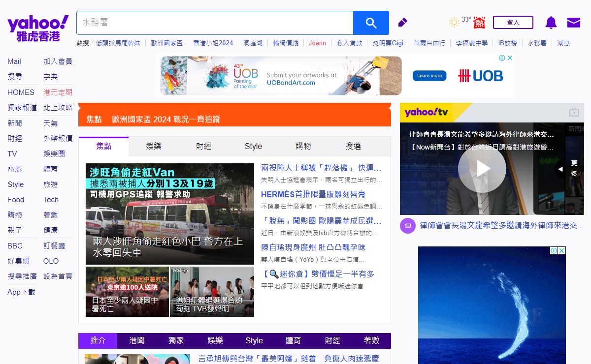Switch to the 獨家 tab
The height and width of the screenshot is (364, 591).
[176, 340]
